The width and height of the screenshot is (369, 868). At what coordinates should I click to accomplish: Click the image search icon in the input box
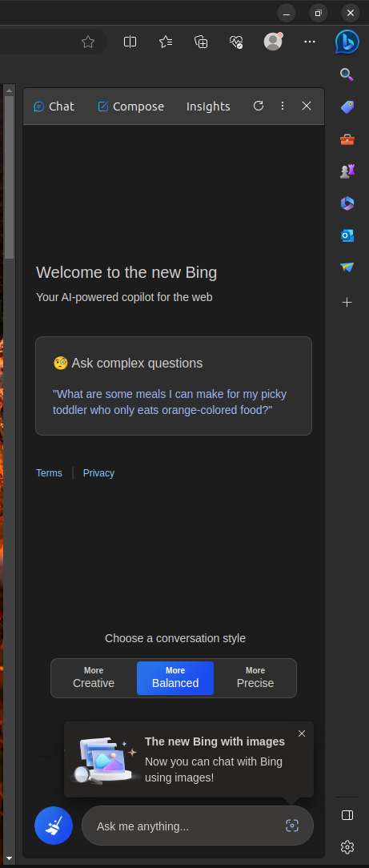pyautogui.click(x=292, y=826)
